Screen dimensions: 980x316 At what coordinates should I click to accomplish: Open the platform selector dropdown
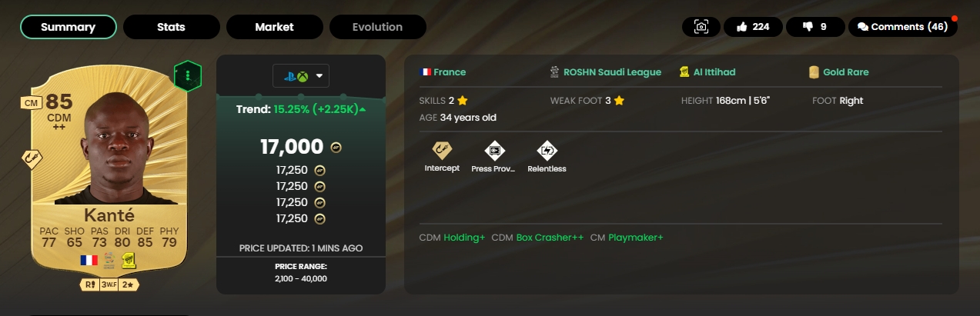(300, 76)
